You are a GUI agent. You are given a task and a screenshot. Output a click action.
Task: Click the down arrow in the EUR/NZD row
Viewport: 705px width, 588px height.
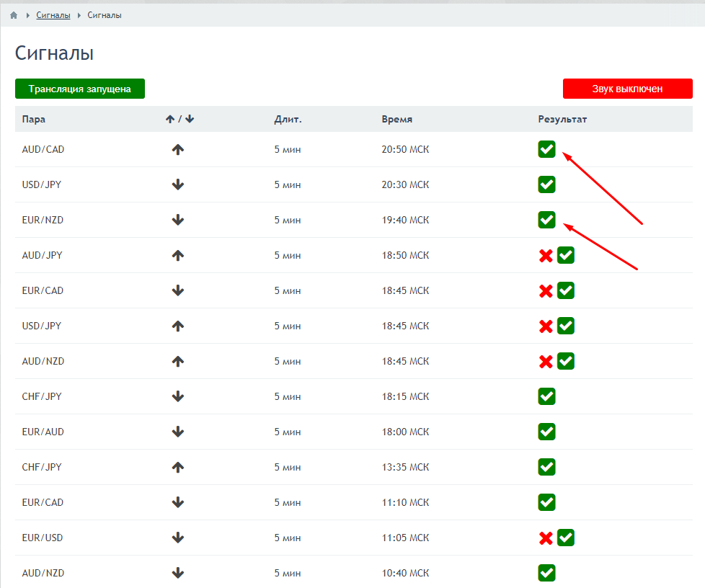pos(178,220)
